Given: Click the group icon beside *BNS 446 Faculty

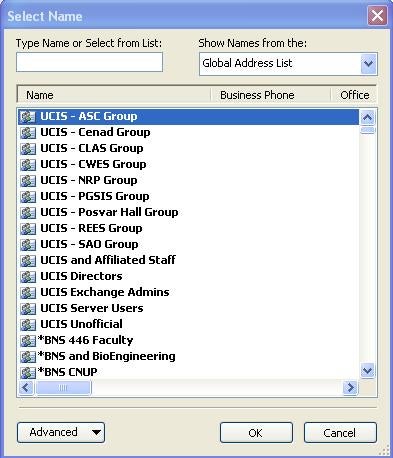Looking at the screenshot, I should coord(28,341).
